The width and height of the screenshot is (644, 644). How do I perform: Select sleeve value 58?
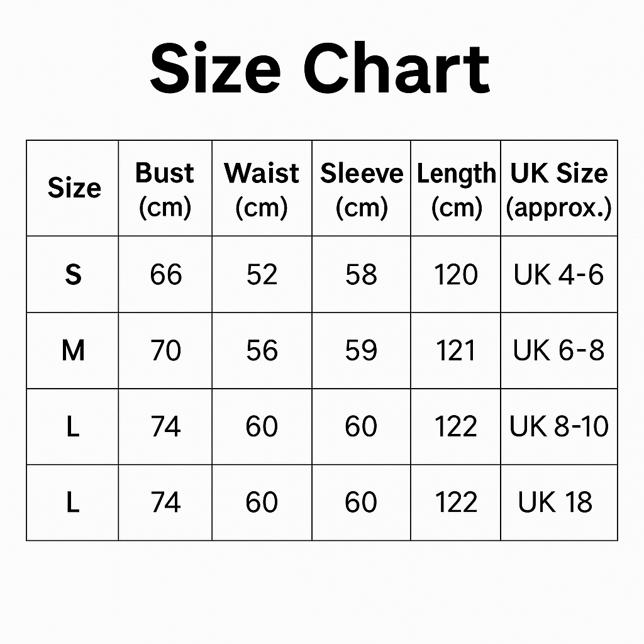click(x=361, y=275)
